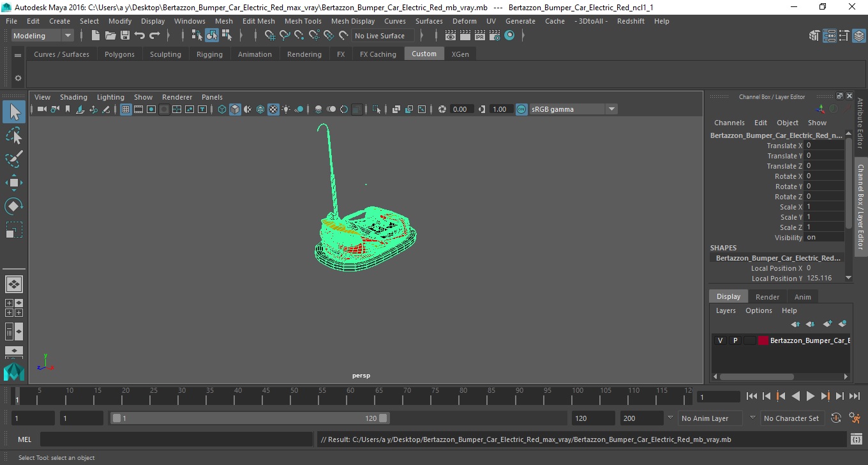Select by object type mode icon

pos(212,36)
